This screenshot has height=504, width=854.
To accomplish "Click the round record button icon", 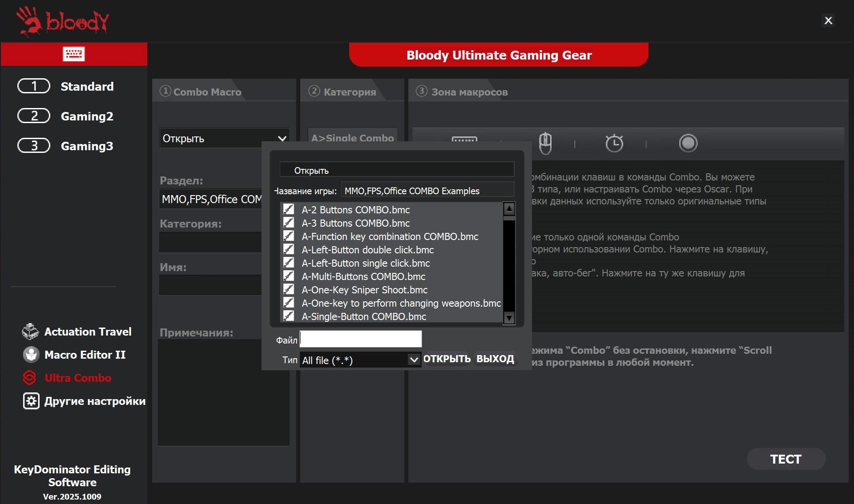I will point(688,143).
